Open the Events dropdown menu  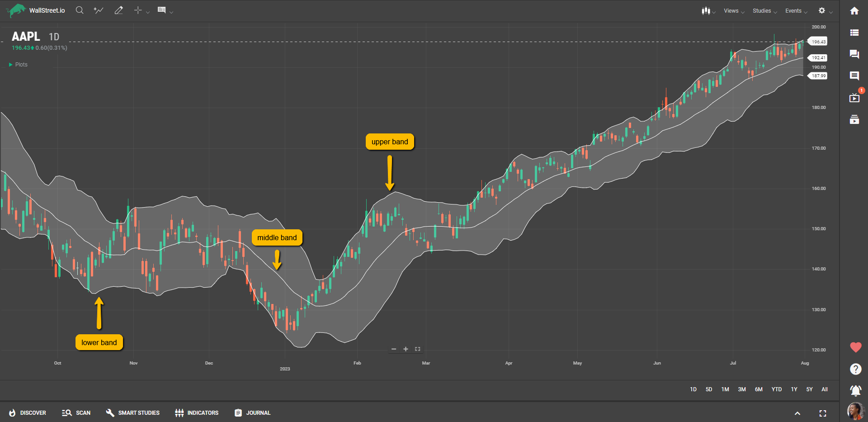pyautogui.click(x=796, y=11)
